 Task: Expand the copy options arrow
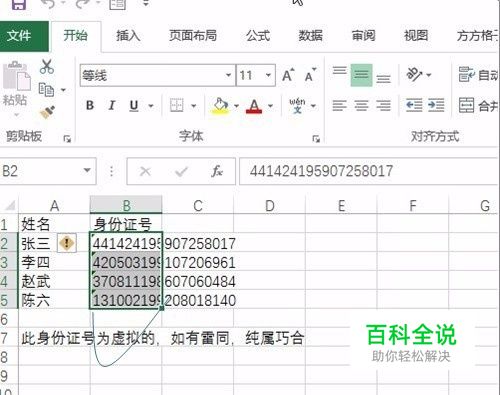click(63, 90)
